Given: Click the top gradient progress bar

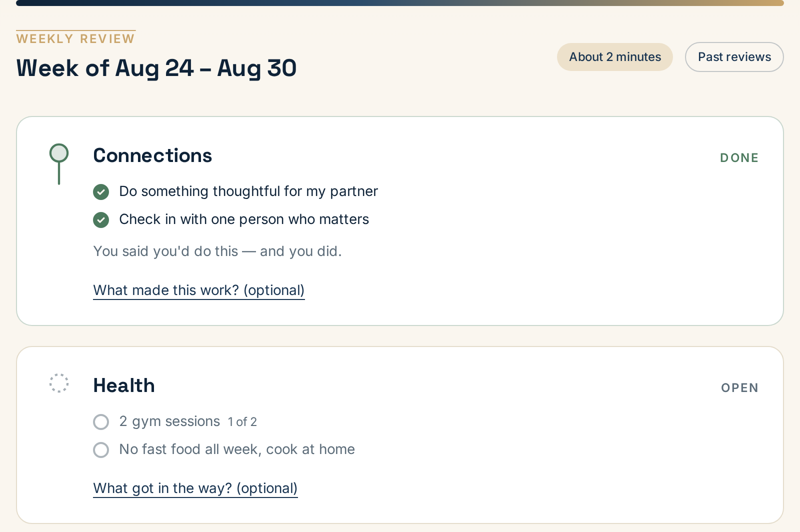Looking at the screenshot, I should click(400, 3).
